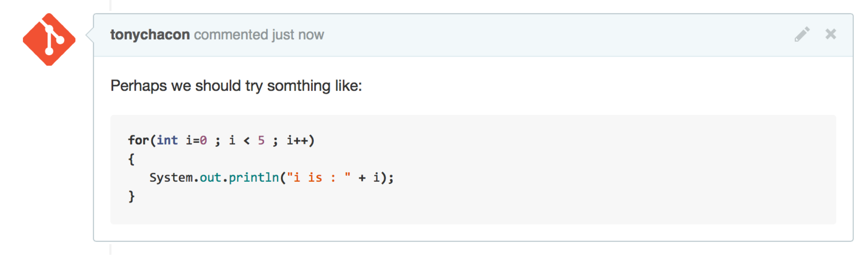The width and height of the screenshot is (868, 255).
Task: Open the orange Git logo avatar
Action: tap(49, 39)
